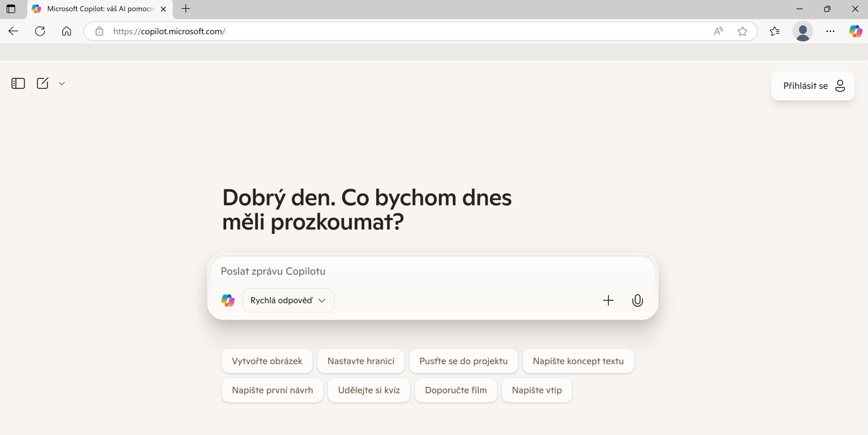
Task: Attach content using the plus icon
Action: click(x=608, y=300)
